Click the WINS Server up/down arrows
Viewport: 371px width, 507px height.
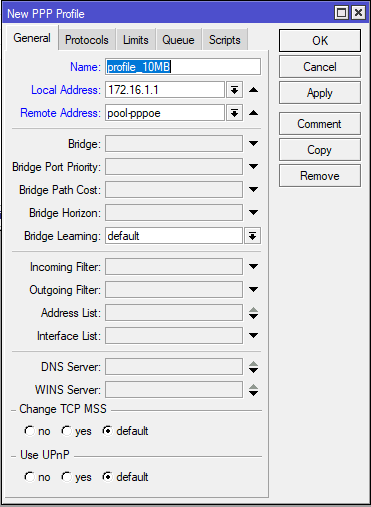coord(253,390)
